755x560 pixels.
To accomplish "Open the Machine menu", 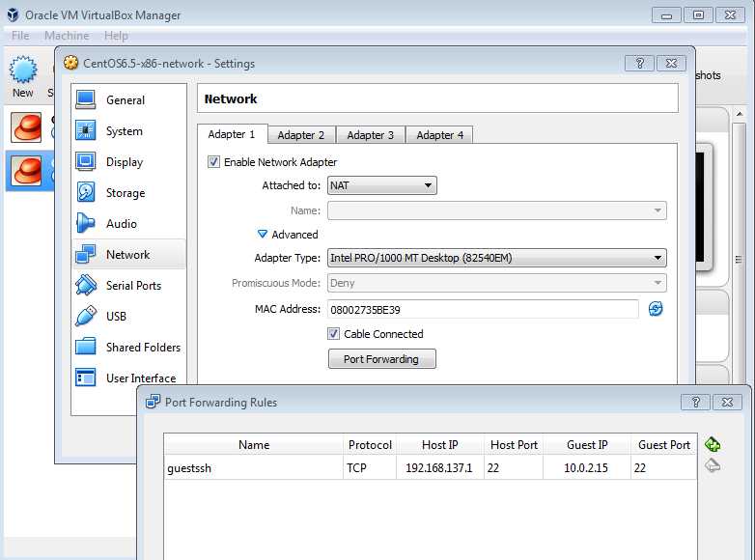I will 67,36.
